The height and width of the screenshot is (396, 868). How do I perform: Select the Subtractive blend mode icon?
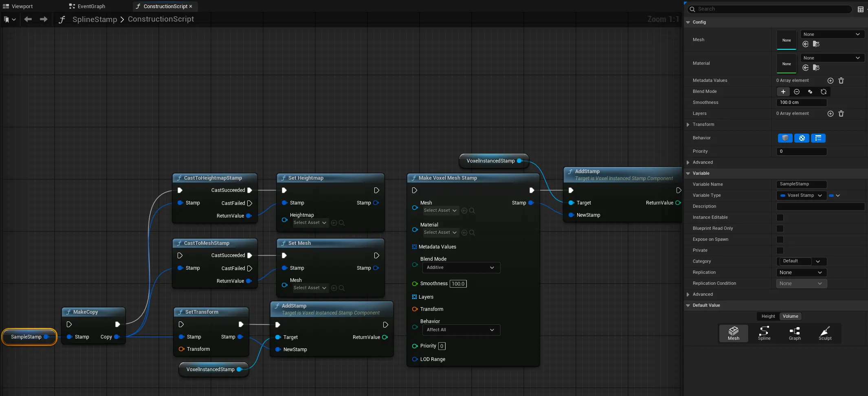point(796,92)
